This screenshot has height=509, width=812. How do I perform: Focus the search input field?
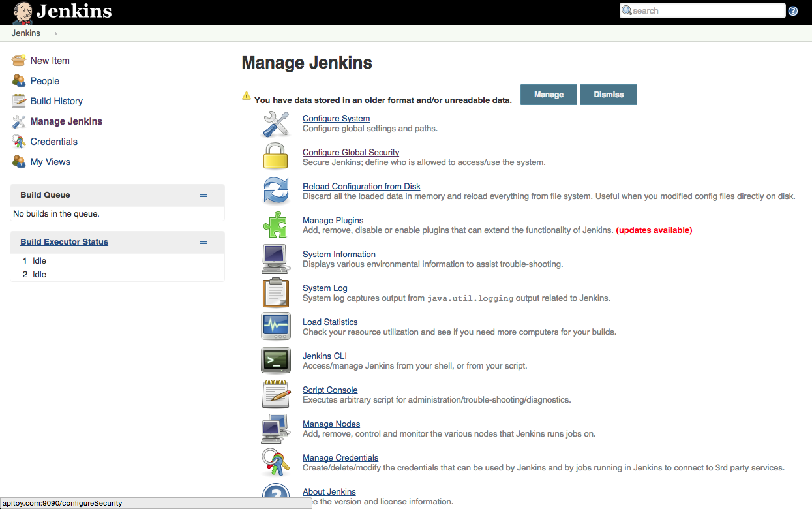[702, 10]
